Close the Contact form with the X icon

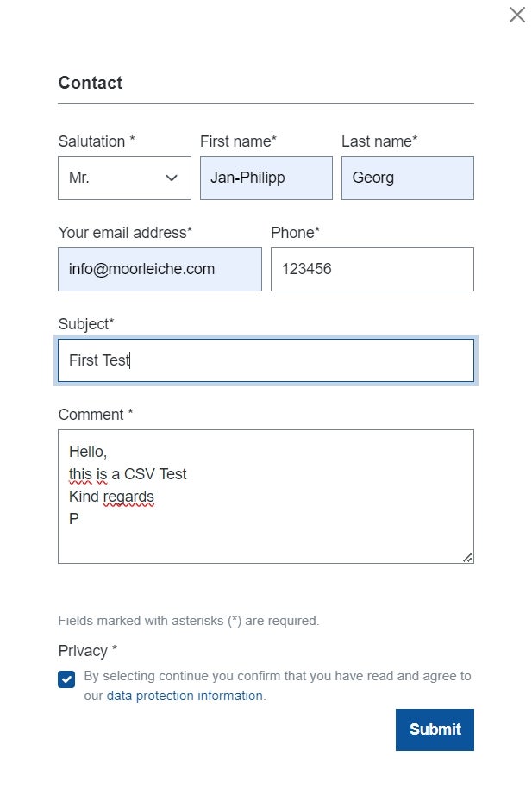pyautogui.click(x=517, y=15)
